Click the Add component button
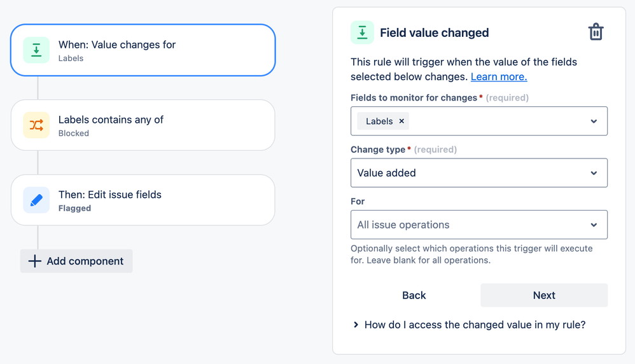The image size is (635, 364). 76,261
